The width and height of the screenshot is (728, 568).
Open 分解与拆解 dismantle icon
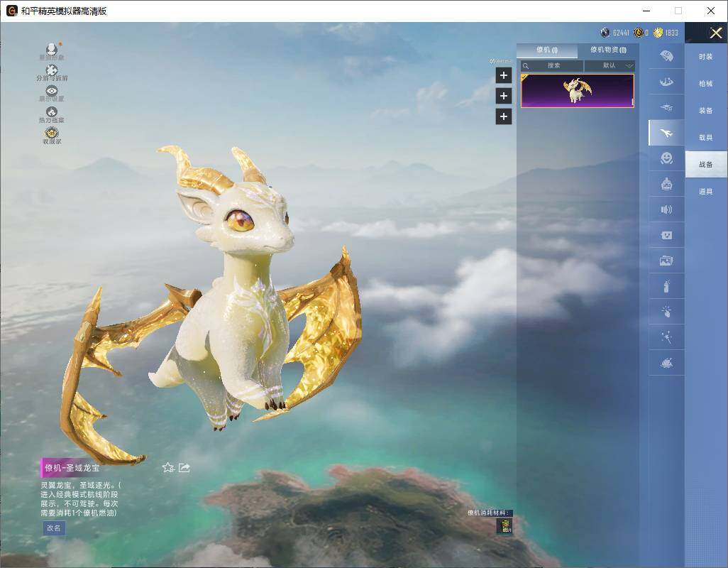52,70
